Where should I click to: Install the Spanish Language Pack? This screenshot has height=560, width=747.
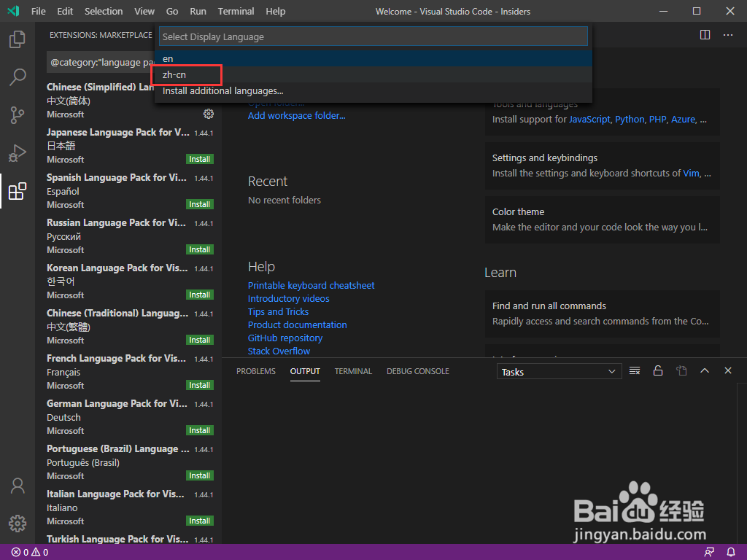(200, 204)
